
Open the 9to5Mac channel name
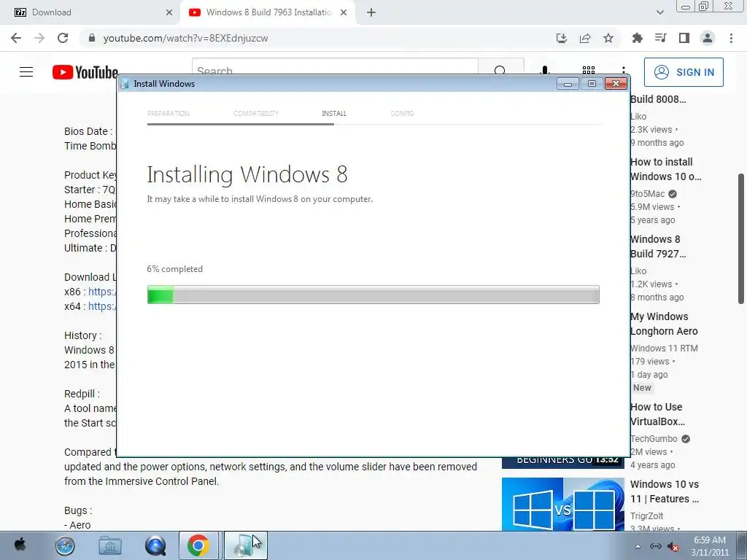648,194
